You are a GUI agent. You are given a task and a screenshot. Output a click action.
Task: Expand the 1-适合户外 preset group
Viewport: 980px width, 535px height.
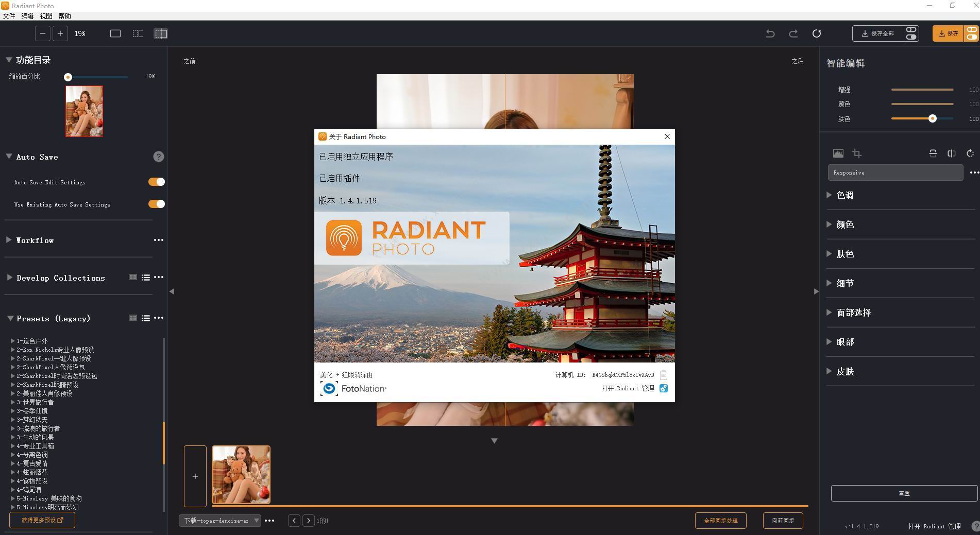12,340
